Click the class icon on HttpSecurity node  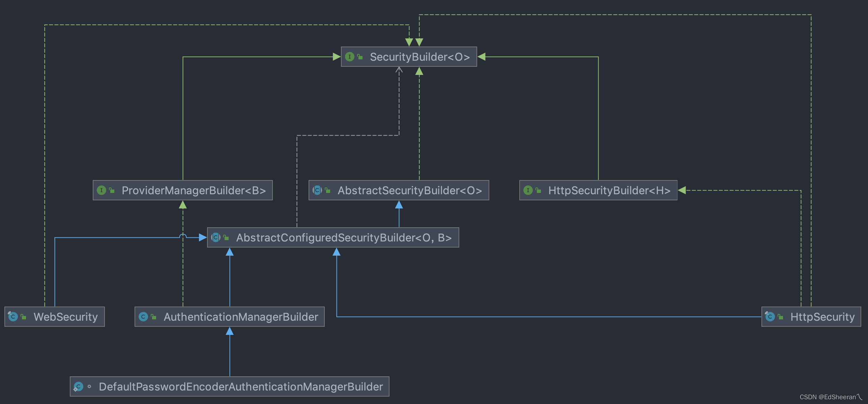click(x=770, y=317)
